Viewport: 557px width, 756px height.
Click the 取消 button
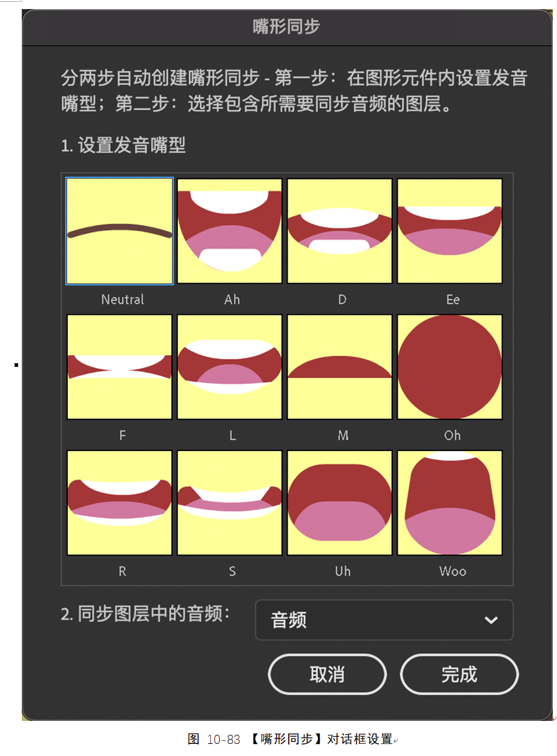coord(327,674)
